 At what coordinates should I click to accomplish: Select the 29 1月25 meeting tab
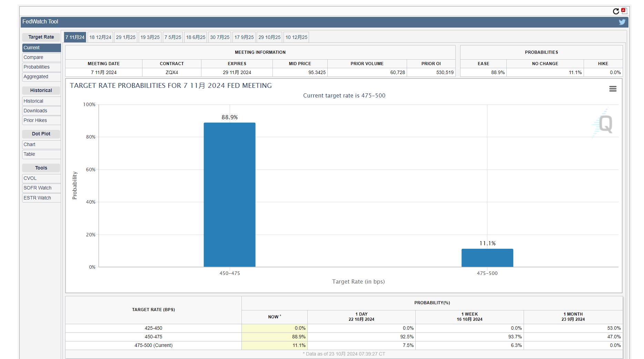pos(126,37)
